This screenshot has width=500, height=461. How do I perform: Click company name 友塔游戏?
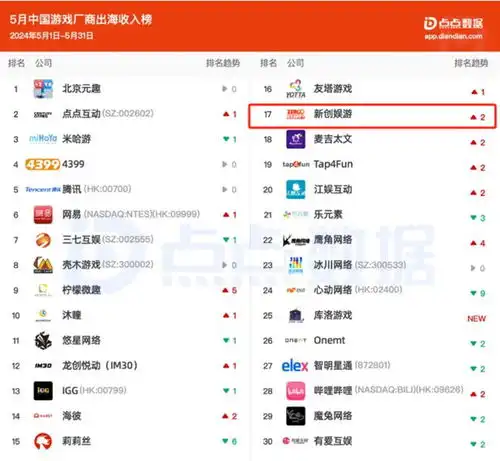point(333,89)
